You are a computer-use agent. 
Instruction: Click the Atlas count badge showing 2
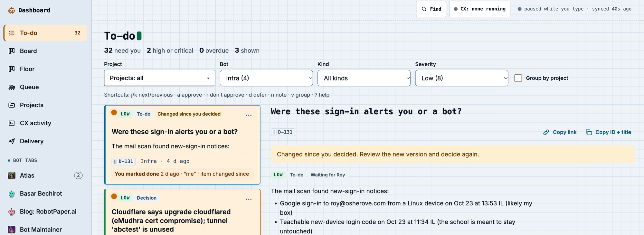(x=78, y=175)
